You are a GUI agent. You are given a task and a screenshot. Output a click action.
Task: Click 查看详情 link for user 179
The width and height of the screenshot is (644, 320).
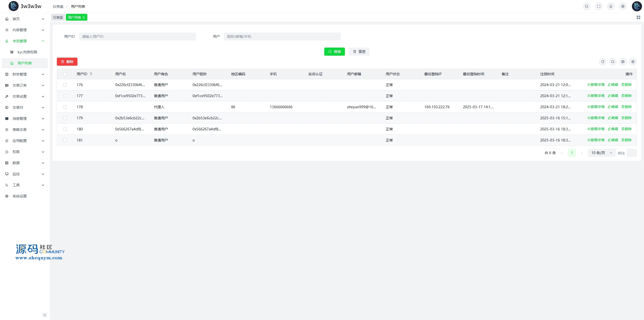pos(596,118)
